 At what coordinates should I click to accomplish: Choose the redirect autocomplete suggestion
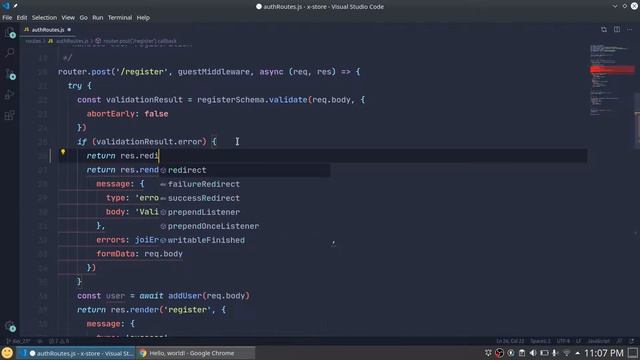[x=245, y=170]
